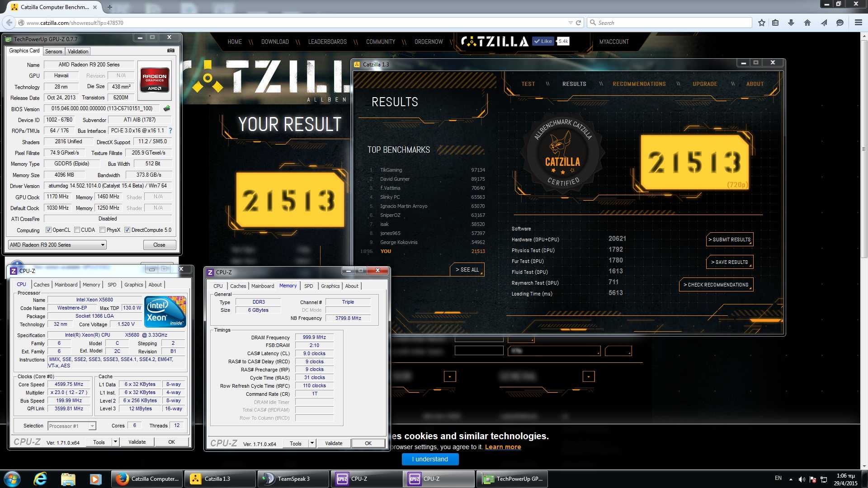Viewport: 868px width, 488px height.
Task: Click the Submit Results button
Action: click(729, 239)
